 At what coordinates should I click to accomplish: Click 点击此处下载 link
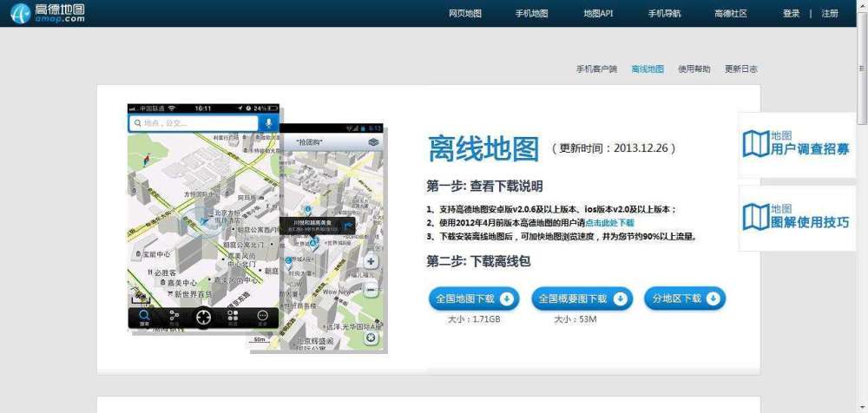click(x=610, y=223)
